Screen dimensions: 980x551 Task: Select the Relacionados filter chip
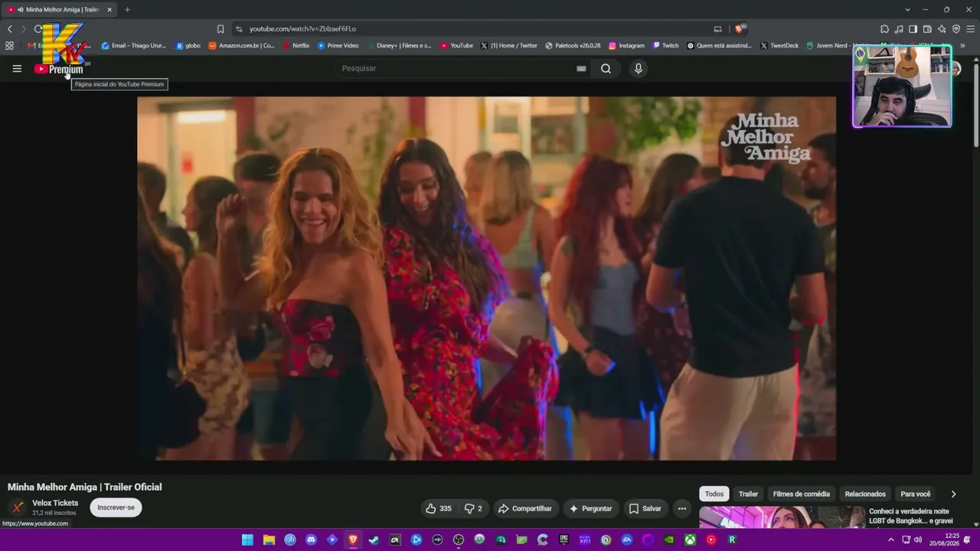pos(865,494)
